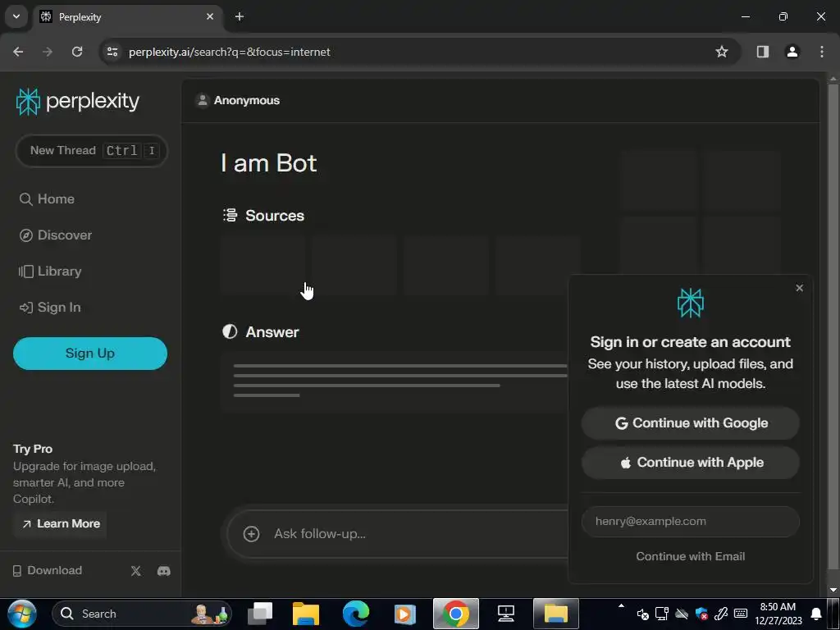
Task: Open File Explorer from the taskbar
Action: click(306, 614)
